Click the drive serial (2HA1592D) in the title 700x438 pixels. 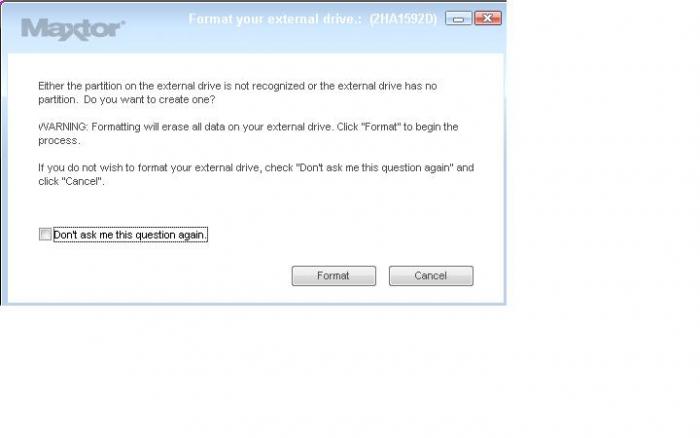(403, 19)
